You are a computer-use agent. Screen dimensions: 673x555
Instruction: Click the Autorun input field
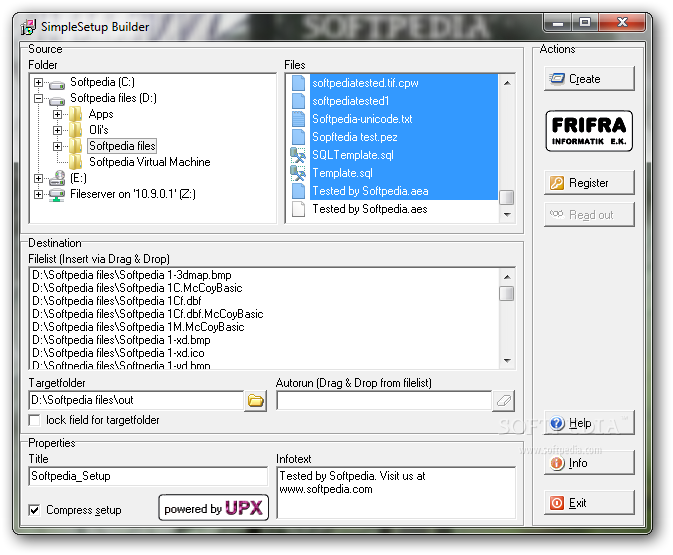point(384,401)
